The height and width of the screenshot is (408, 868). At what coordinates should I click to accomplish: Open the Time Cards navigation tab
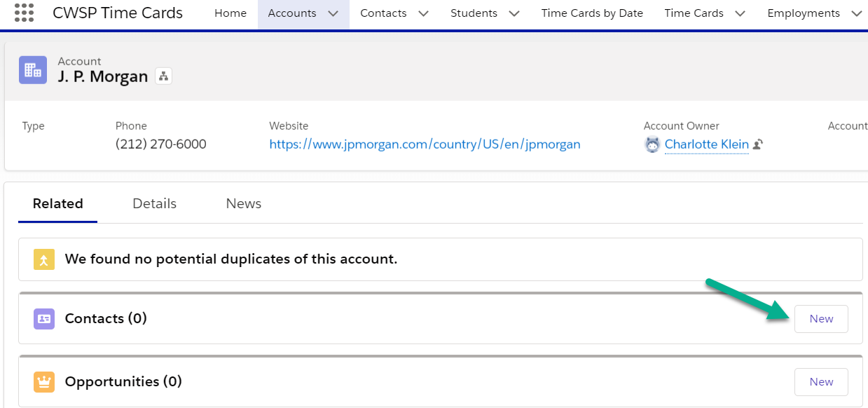point(694,13)
